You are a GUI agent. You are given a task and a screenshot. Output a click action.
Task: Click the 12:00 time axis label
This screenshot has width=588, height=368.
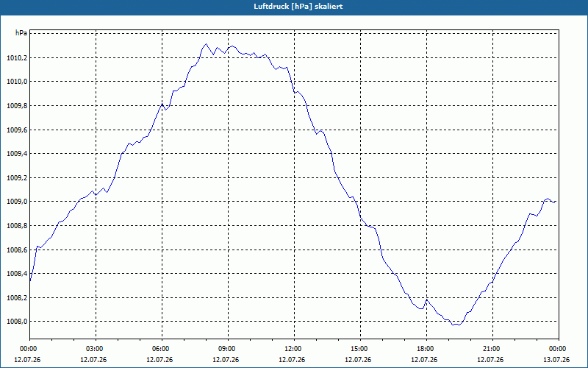coord(294,349)
